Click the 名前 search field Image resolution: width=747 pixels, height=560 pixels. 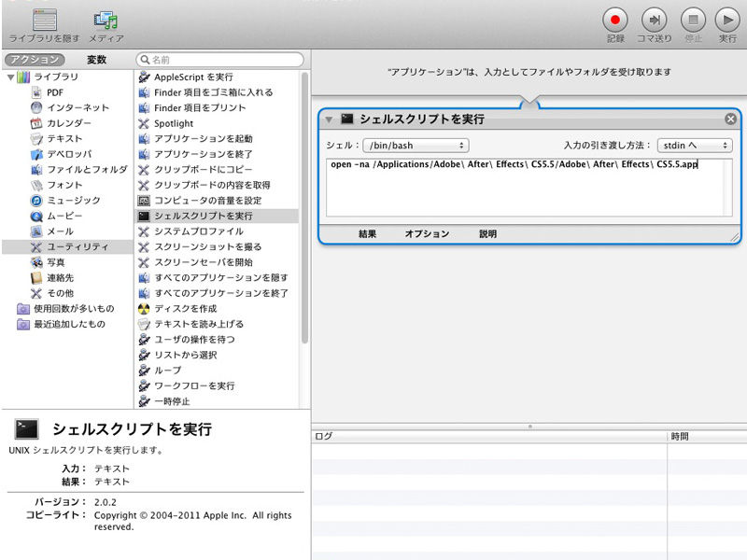coord(224,60)
